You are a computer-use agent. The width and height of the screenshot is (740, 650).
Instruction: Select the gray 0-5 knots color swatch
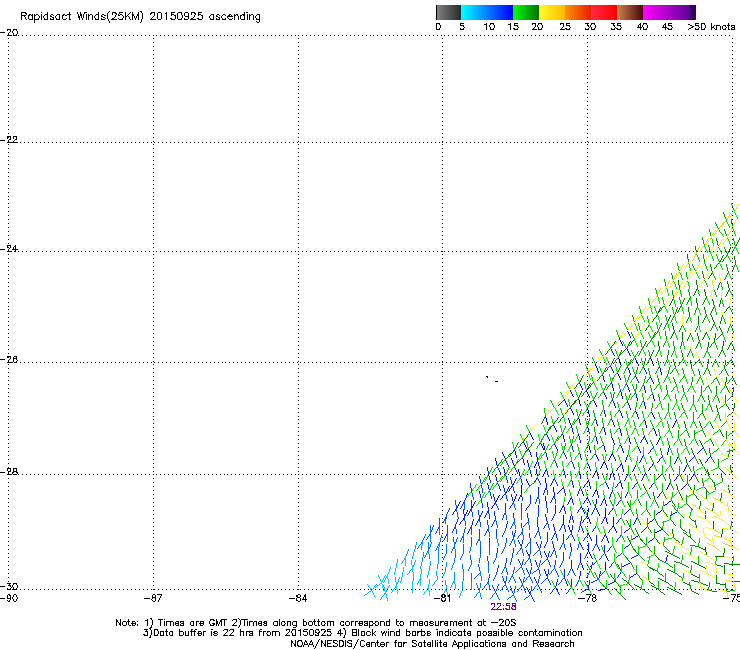pos(448,12)
